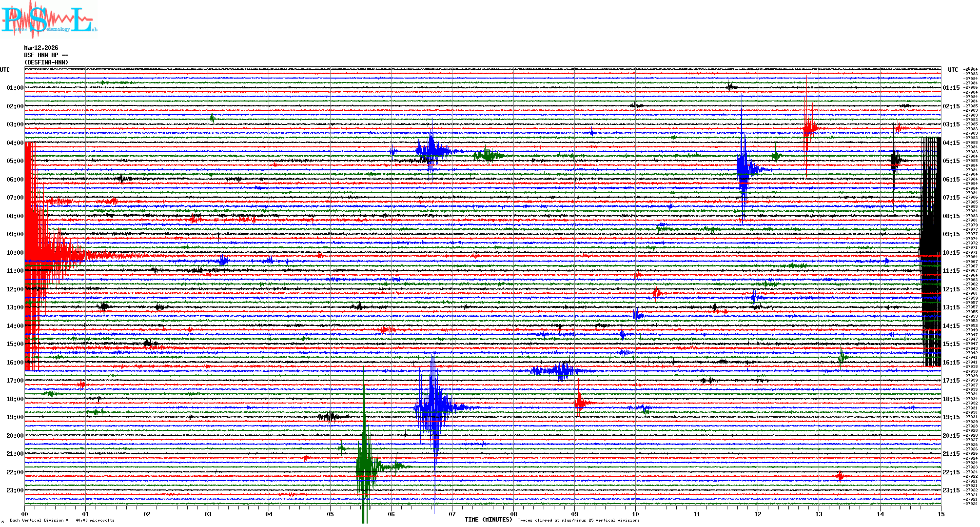Click the 10 minute tick label on bottom axis
The width and height of the screenshot is (980, 527).
point(635,514)
